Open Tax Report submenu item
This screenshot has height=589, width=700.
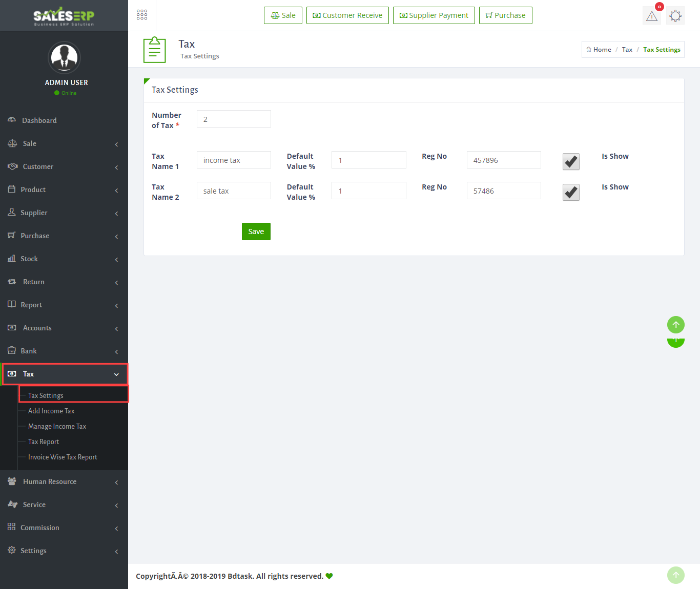[x=44, y=441]
